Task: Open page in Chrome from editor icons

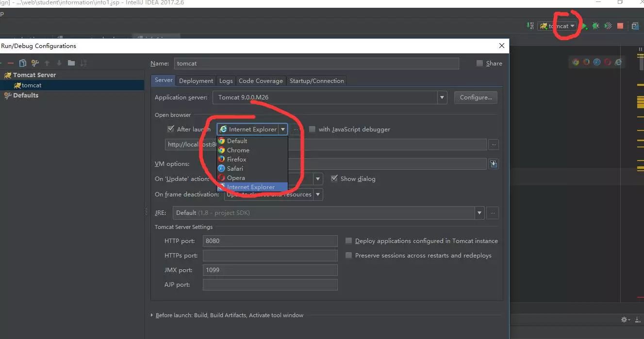Action: coord(576,62)
